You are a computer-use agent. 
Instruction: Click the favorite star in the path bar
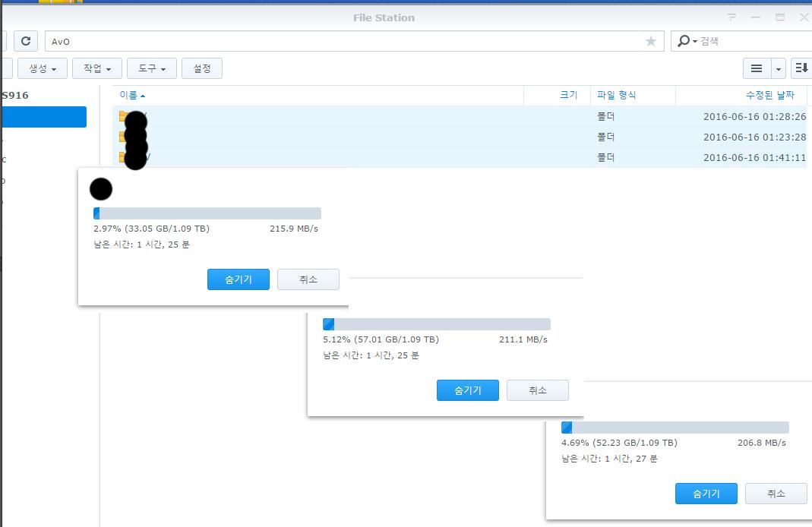(650, 41)
